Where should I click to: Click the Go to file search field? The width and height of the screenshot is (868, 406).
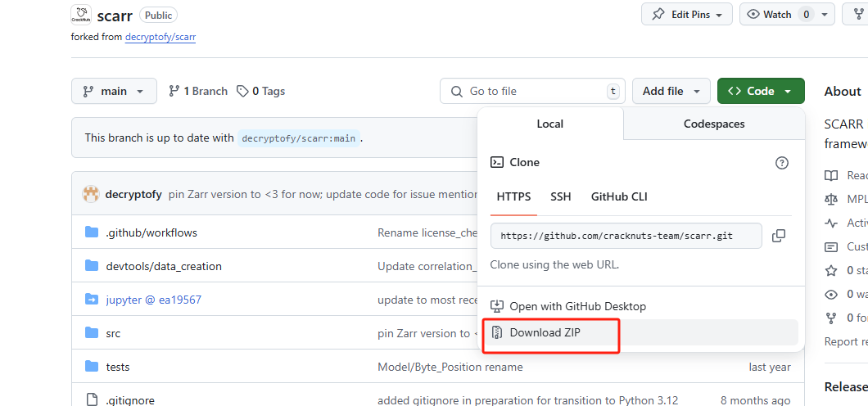pyautogui.click(x=532, y=91)
